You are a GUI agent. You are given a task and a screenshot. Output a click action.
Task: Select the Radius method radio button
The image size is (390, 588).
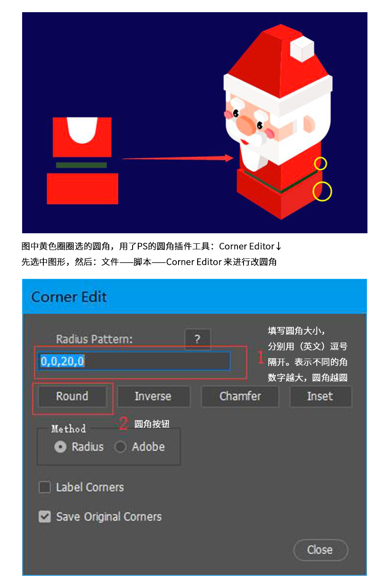click(60, 447)
